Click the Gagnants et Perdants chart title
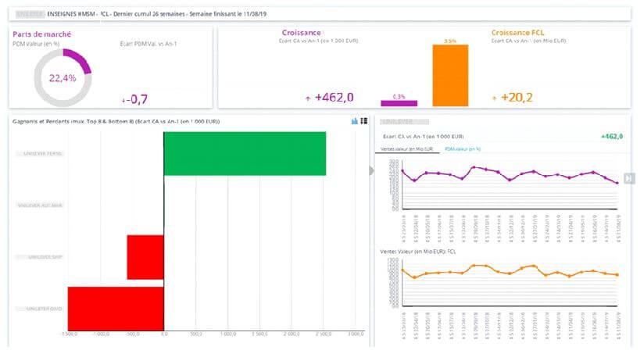 click(x=116, y=122)
